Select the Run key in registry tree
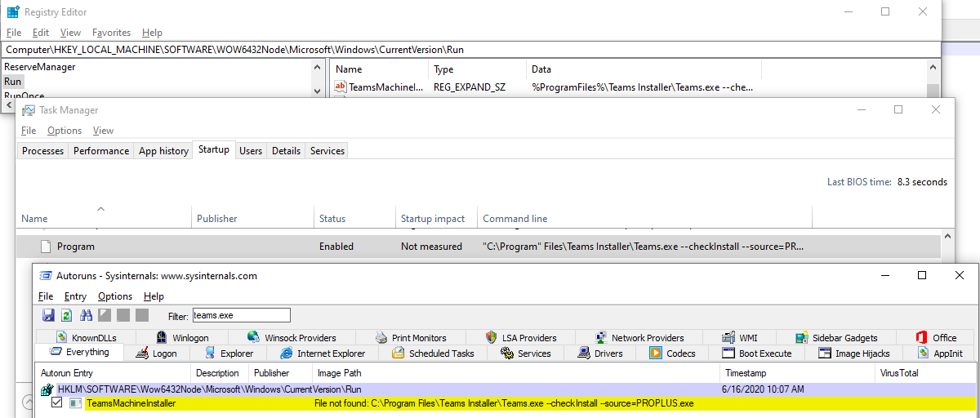 point(12,82)
